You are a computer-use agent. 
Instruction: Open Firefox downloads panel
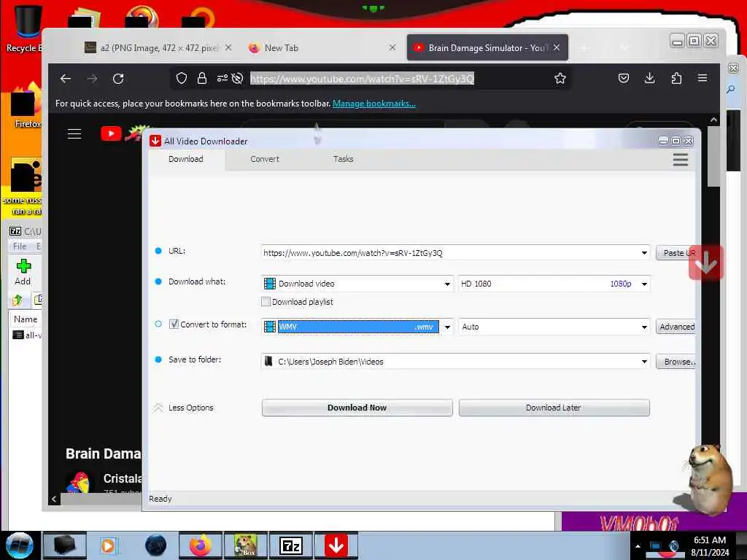650,78
